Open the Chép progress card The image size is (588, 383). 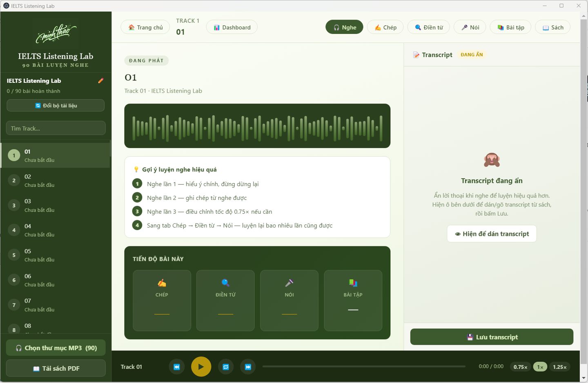(162, 300)
